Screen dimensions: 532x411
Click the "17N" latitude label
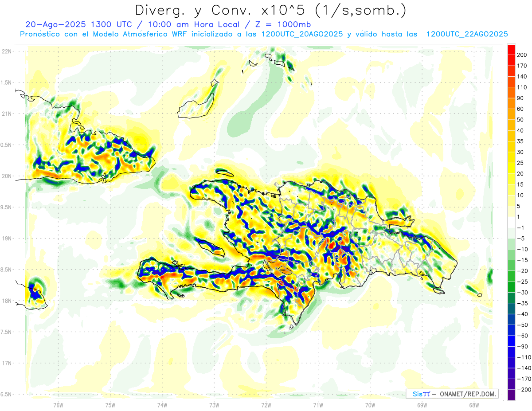(x=7, y=363)
